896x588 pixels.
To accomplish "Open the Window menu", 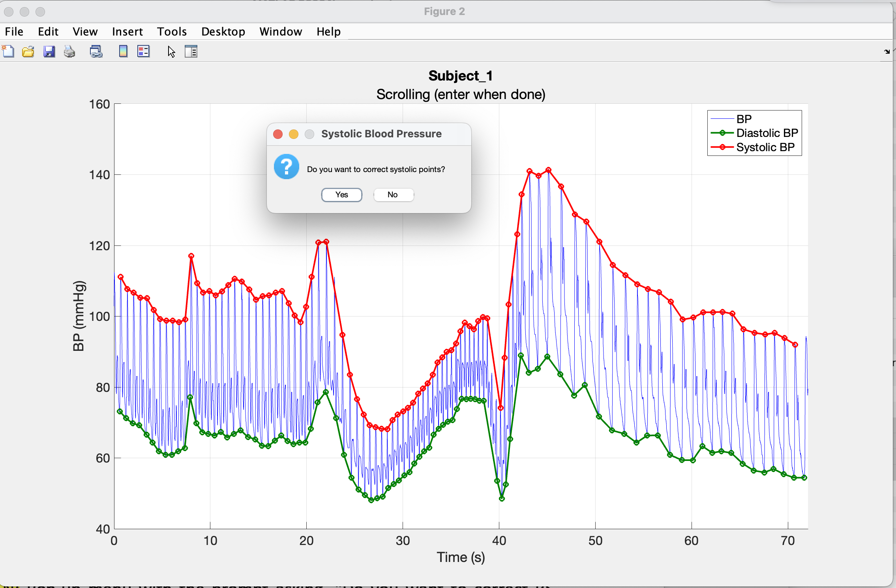I will click(280, 32).
